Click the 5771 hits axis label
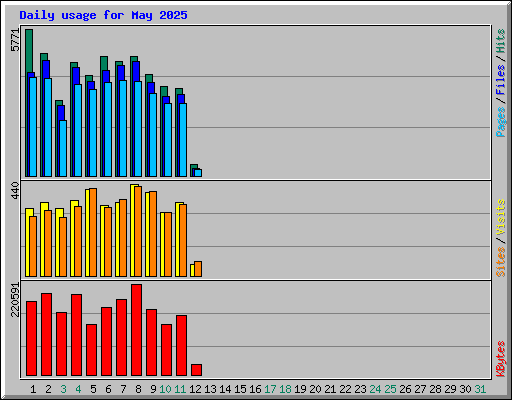Image resolution: width=512 pixels, height=400 pixels. click(15, 40)
